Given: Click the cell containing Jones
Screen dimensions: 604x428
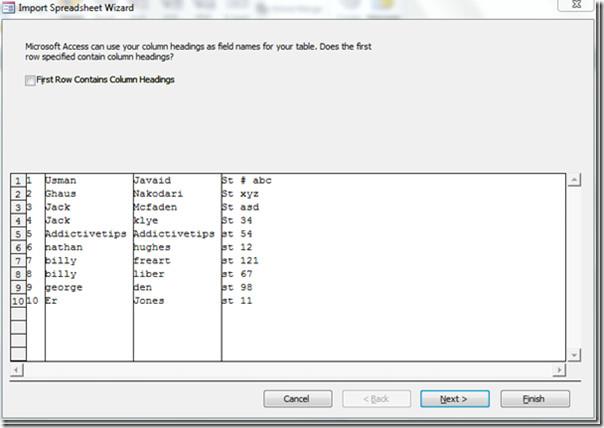Looking at the screenshot, I should 177,301.
